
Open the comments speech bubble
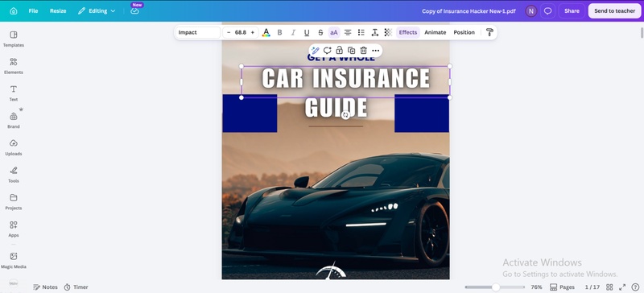[547, 11]
